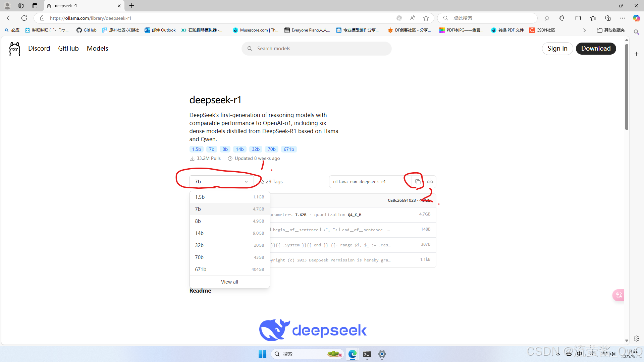Screen dimensions: 644x362
Task: Open the CSDN社区 bookmark
Action: 542,30
